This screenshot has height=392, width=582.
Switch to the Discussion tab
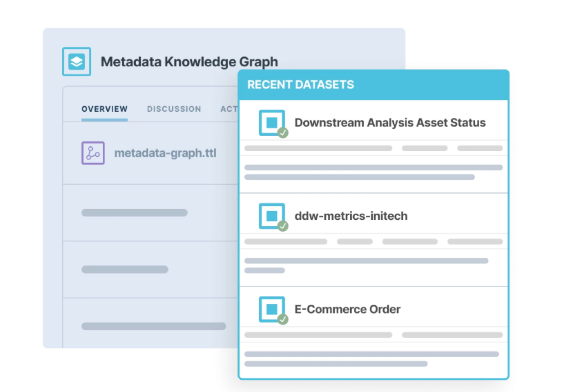tap(174, 109)
